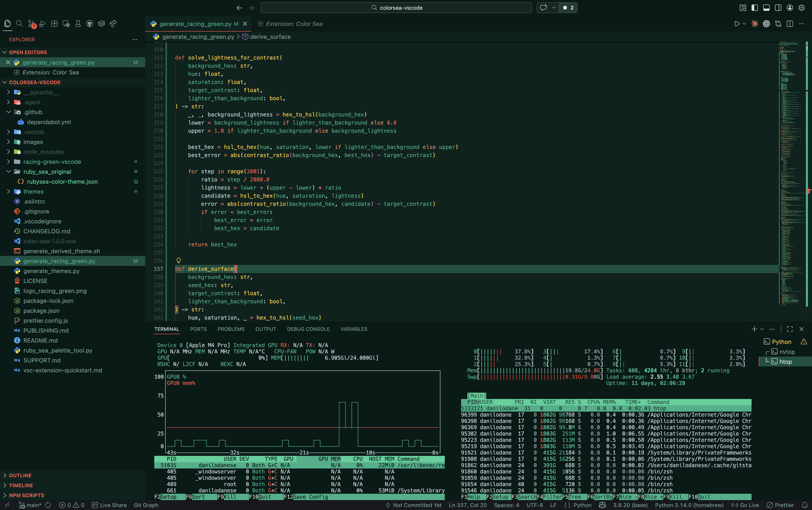
Task: Collapse the ruby_sea_original folder
Action: point(8,172)
